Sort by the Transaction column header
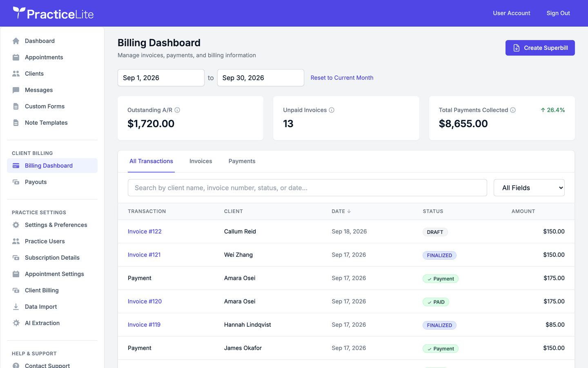 point(147,211)
